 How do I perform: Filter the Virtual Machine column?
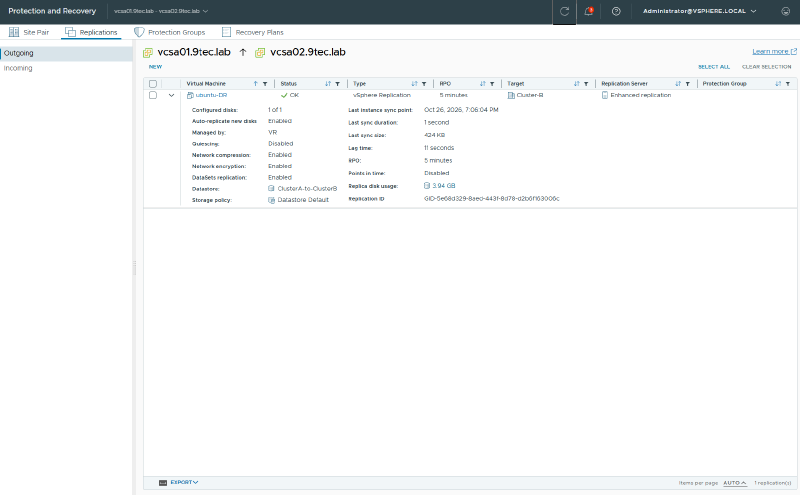[x=265, y=84]
